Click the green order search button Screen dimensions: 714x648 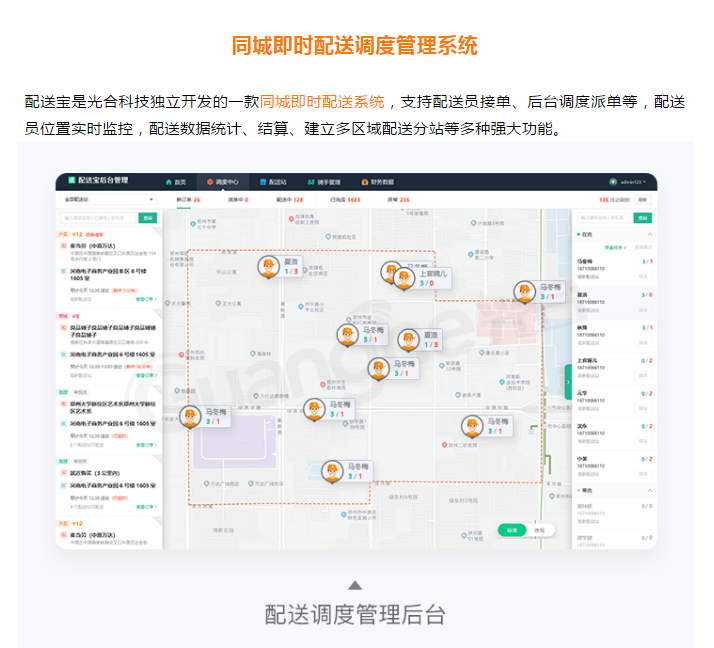point(148,218)
